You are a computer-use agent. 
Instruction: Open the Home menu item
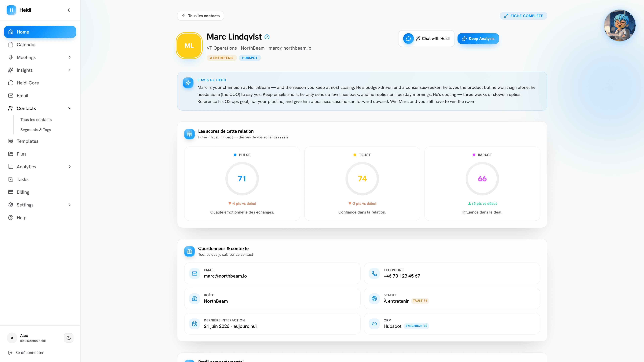(40, 32)
